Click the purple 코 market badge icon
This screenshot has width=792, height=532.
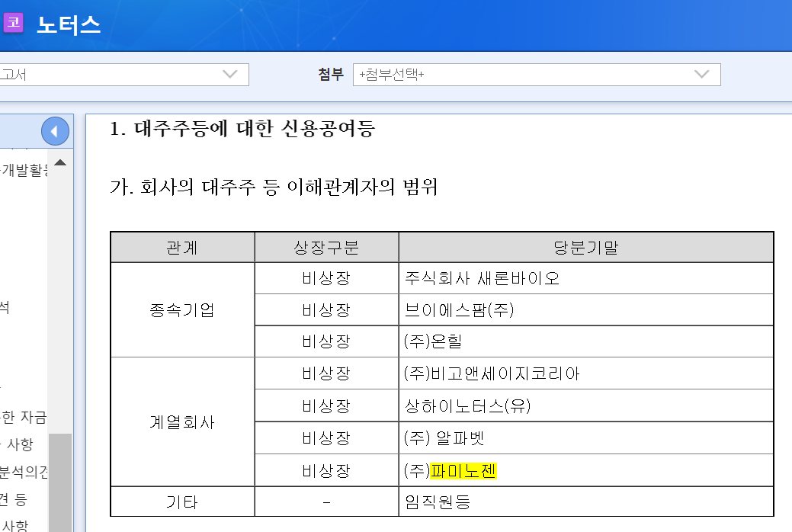[13, 23]
